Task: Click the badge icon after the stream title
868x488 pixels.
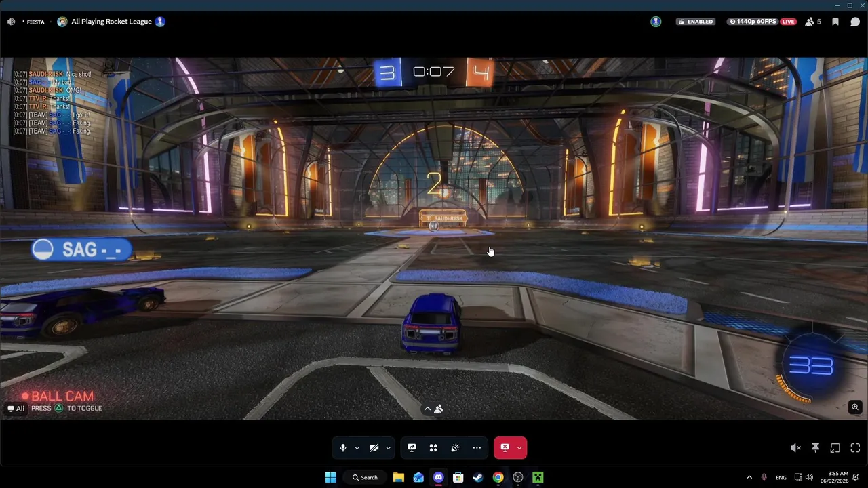Action: [x=160, y=22]
